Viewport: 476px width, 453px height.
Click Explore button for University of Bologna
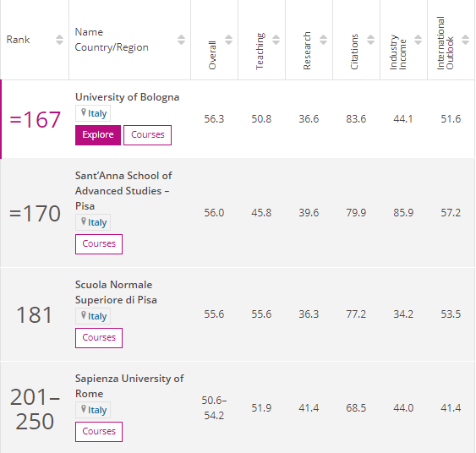[x=98, y=135]
